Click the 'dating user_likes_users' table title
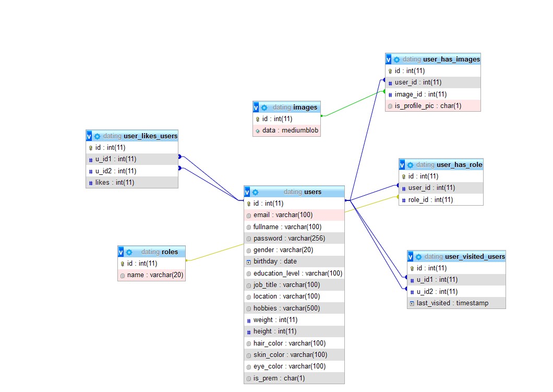Viewport: 553px width, 392px height. (140, 136)
